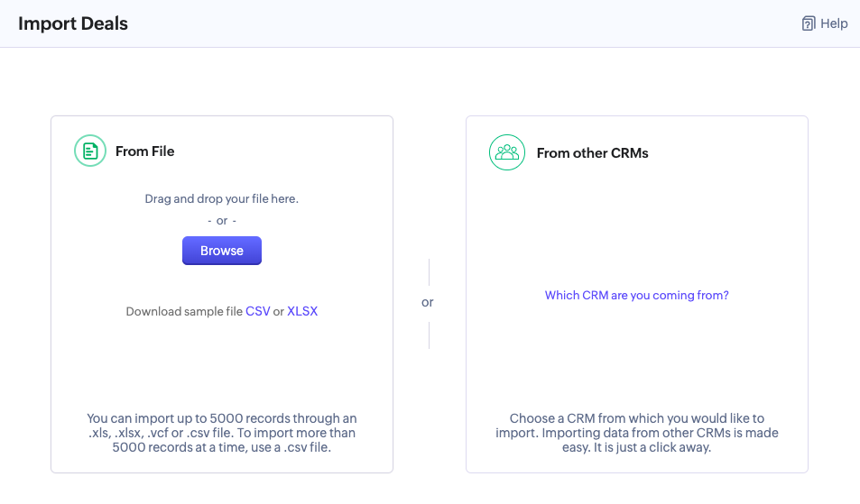Click the 'Choose a CRM' description text
The height and width of the screenshot is (504, 860).
(637, 433)
